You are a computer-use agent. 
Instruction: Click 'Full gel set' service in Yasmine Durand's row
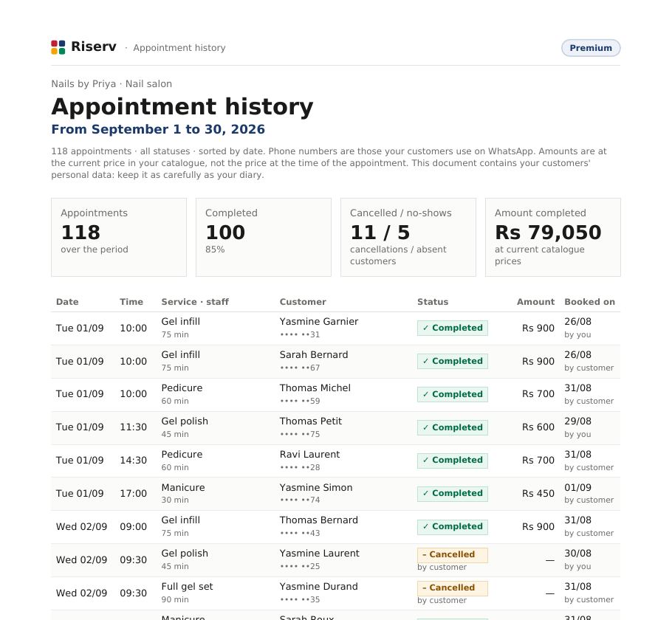click(x=187, y=587)
